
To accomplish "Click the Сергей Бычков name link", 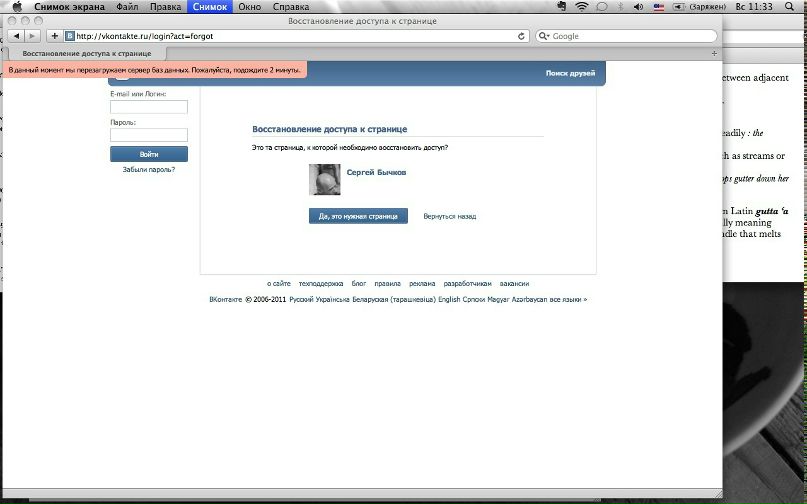I will pos(376,172).
